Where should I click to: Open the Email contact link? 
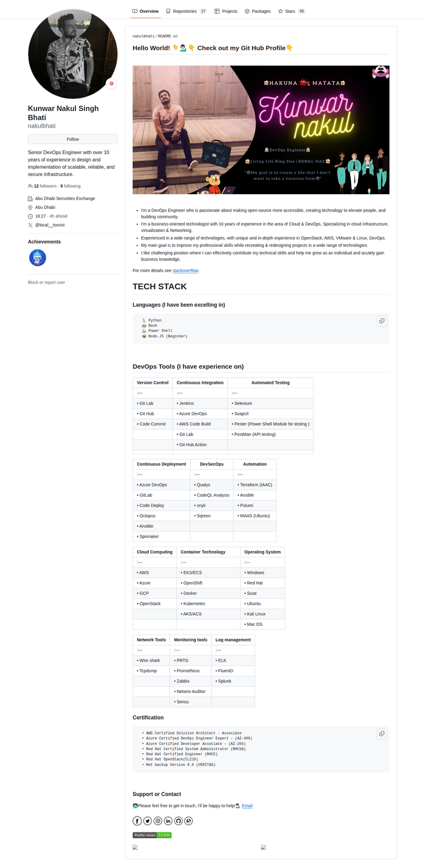[247, 806]
